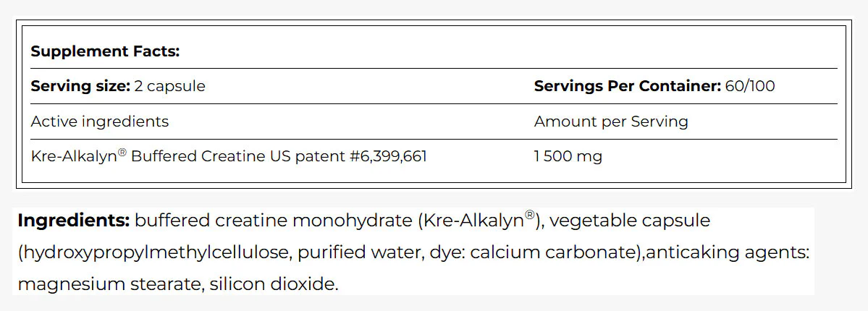Select the 1 500 mg amount
This screenshot has width=868, height=311.
coord(568,157)
